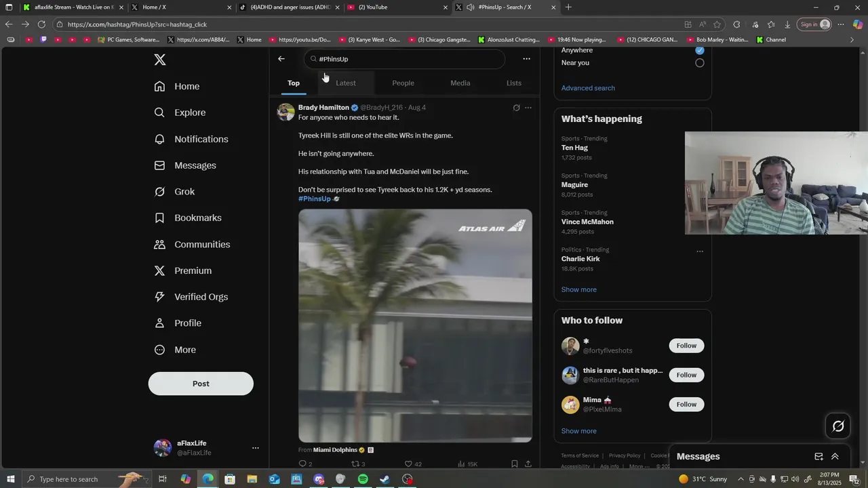Bookmark Brady Hamilton's post
This screenshot has height=488, width=868.
(x=515, y=464)
